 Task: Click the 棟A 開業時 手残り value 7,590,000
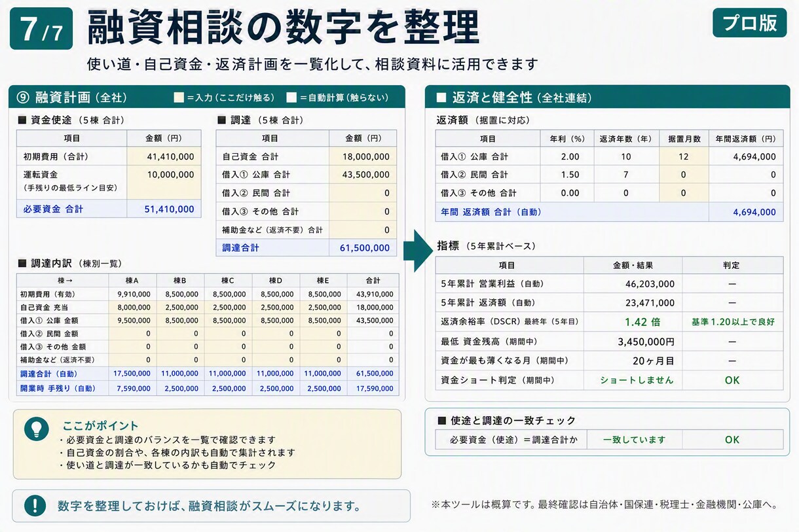click(134, 389)
